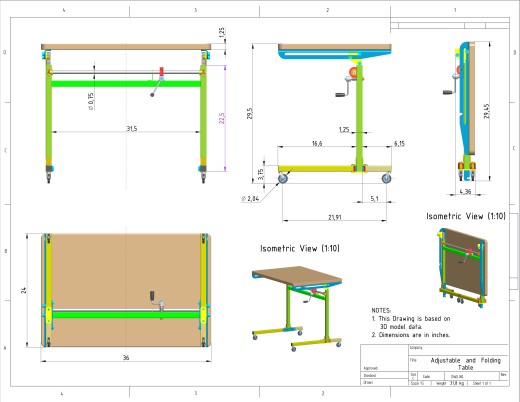Select Isometric View label above the folded table

pos(466,216)
